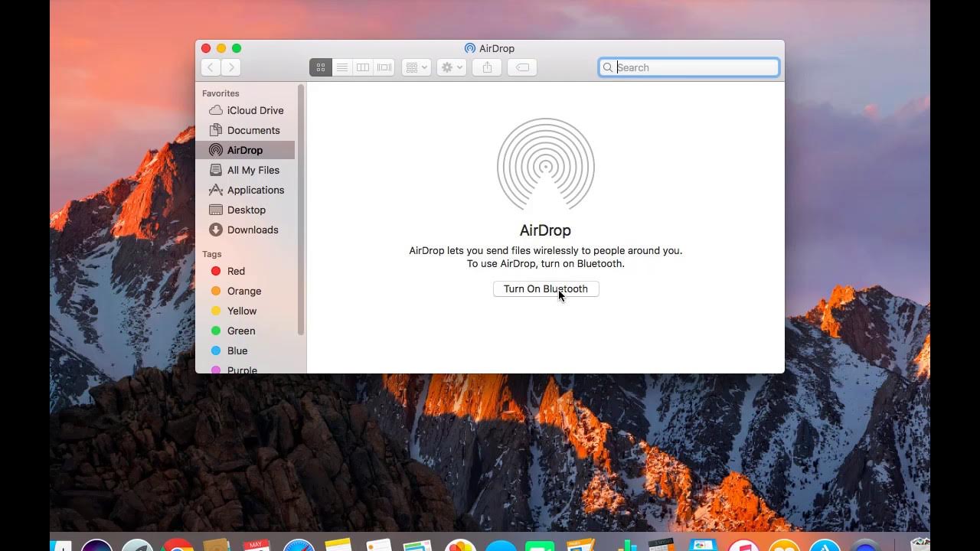
Task: Open iCloud Drive in the sidebar
Action: pyautogui.click(x=247, y=110)
